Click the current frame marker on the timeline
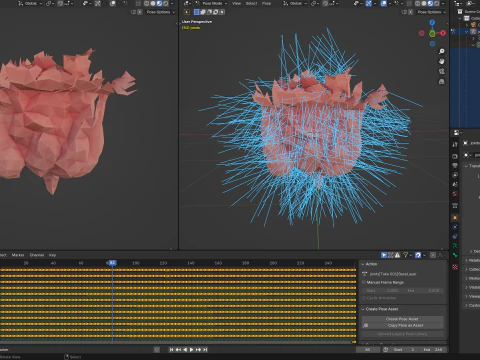 (112, 263)
